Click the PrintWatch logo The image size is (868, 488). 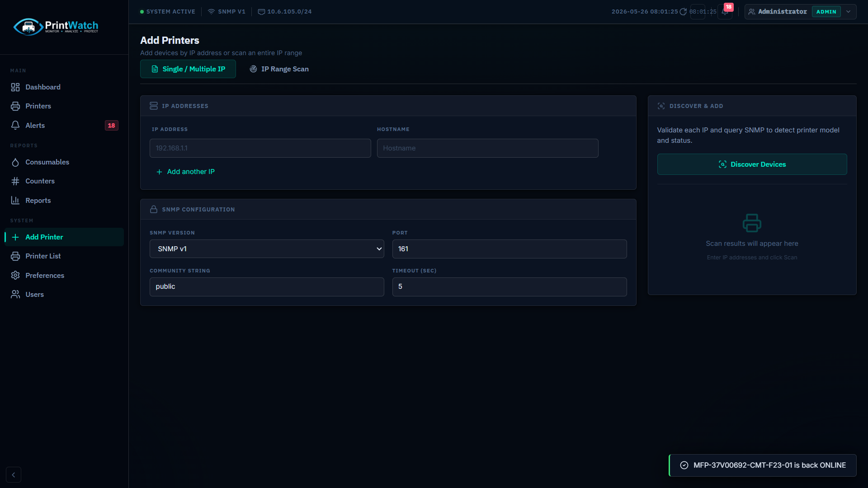coord(56,27)
